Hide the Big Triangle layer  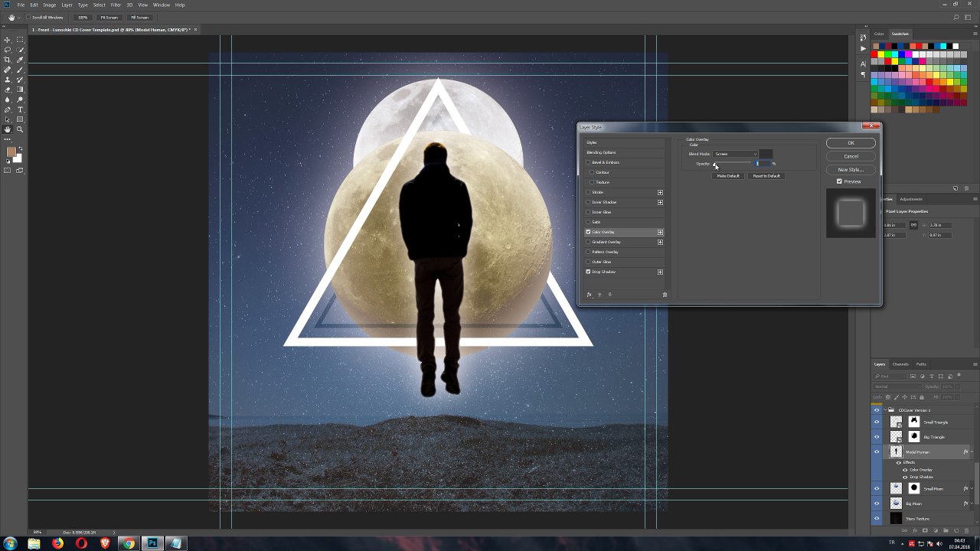[x=877, y=437]
